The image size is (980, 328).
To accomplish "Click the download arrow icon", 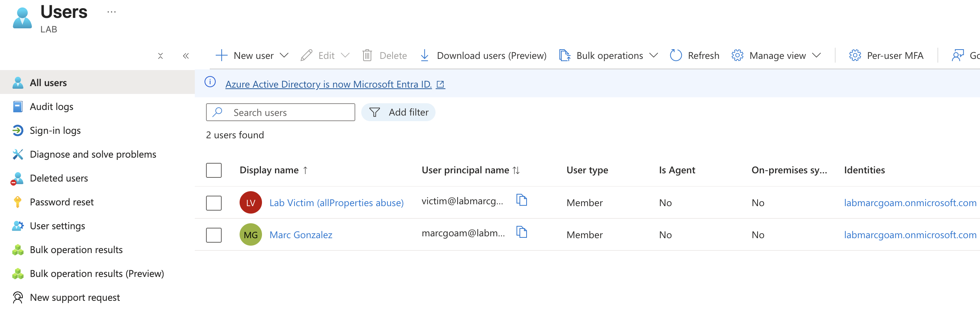I will point(425,56).
